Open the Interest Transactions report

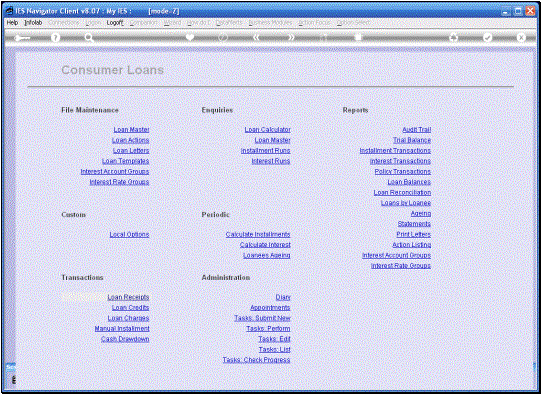[x=401, y=161]
